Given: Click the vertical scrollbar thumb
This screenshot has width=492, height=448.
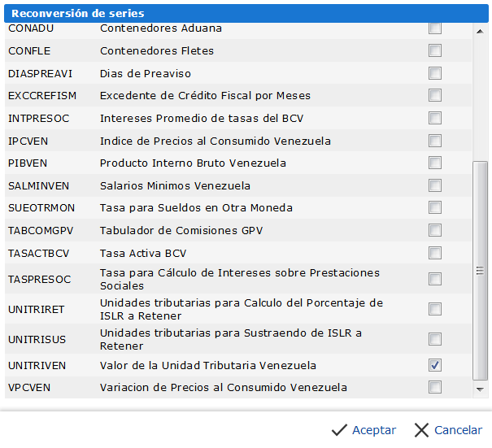Looking at the screenshot, I should pyautogui.click(x=480, y=268).
